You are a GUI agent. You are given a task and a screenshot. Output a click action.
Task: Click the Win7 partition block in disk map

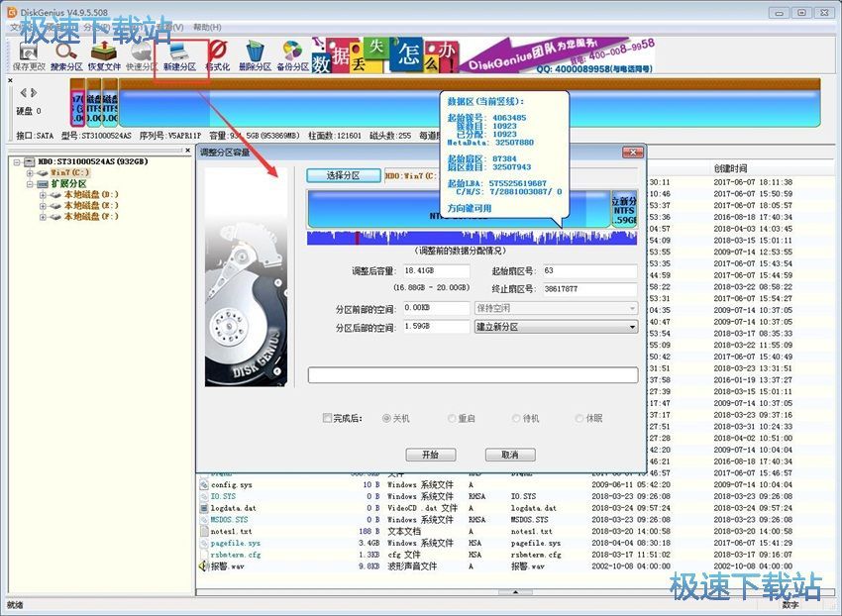[x=77, y=104]
